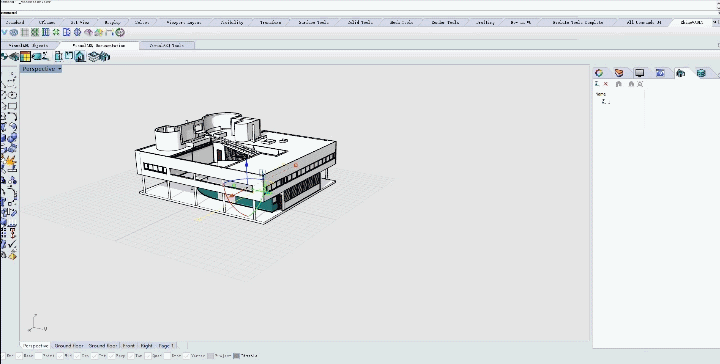Open the teal rightmost panel tab icon
The height and width of the screenshot is (364, 720).
[x=701, y=73]
